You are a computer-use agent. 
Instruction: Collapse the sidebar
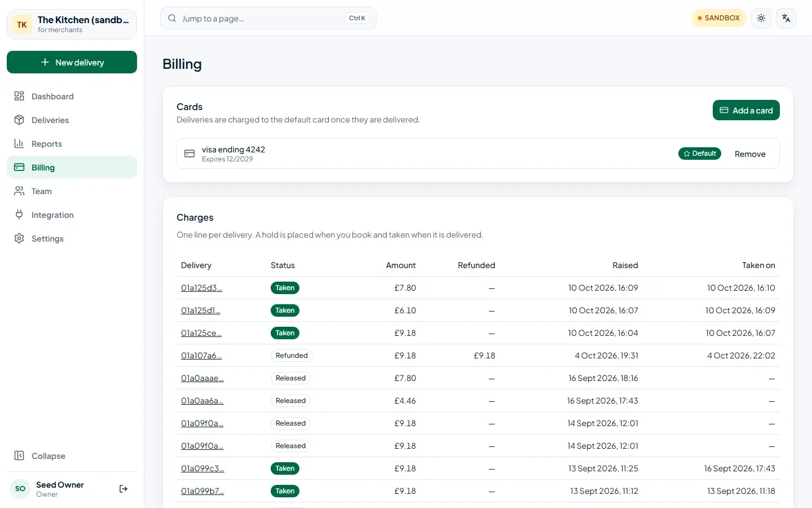(x=72, y=456)
